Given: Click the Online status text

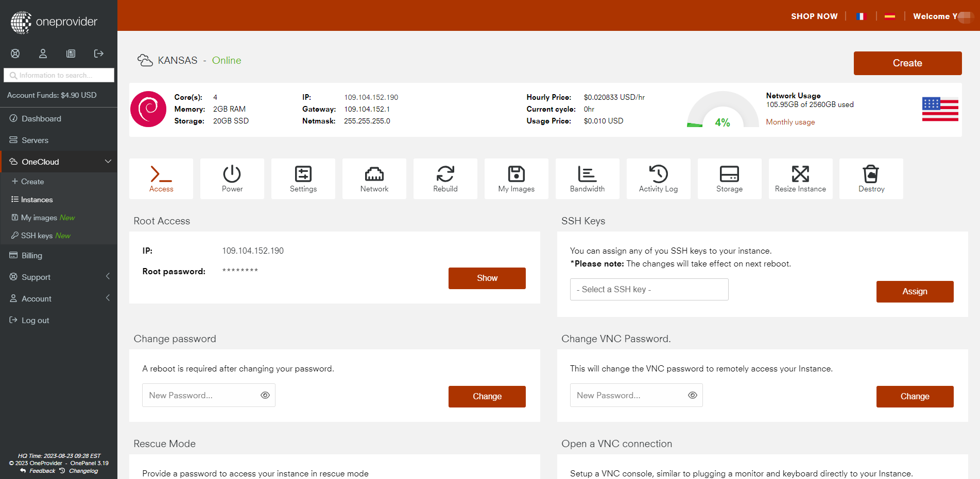Looking at the screenshot, I should click(x=227, y=61).
